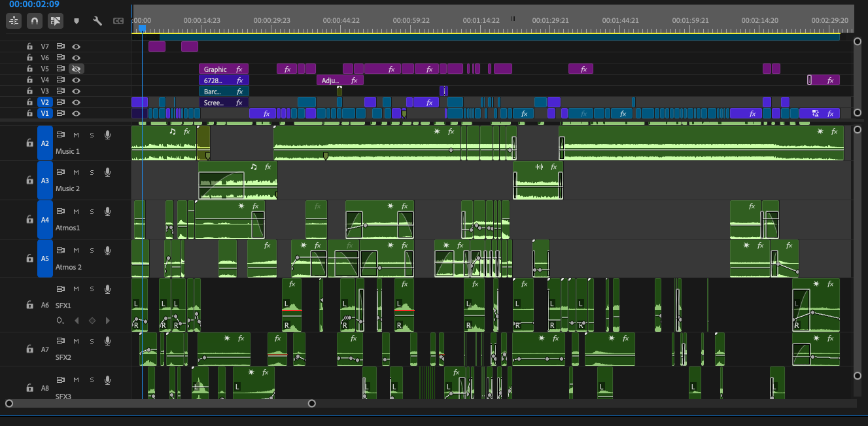Show the hidden V5 track output
This screenshot has height=426, width=868.
tap(77, 69)
